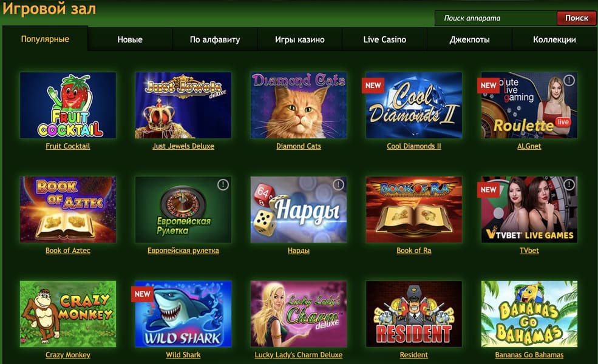
Task: Click NEW badge on Cool Diamonds II
Action: point(373,86)
